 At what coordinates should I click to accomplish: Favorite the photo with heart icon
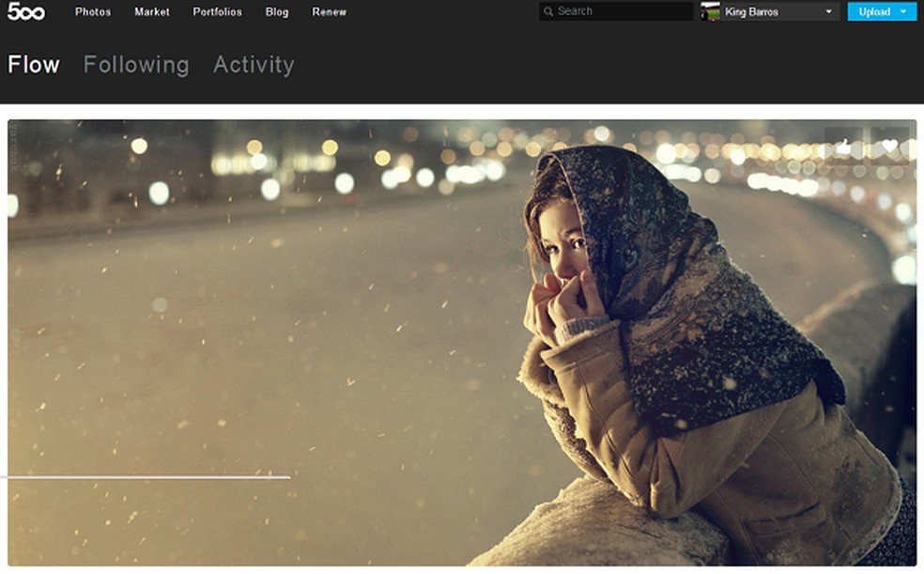pos(890,146)
